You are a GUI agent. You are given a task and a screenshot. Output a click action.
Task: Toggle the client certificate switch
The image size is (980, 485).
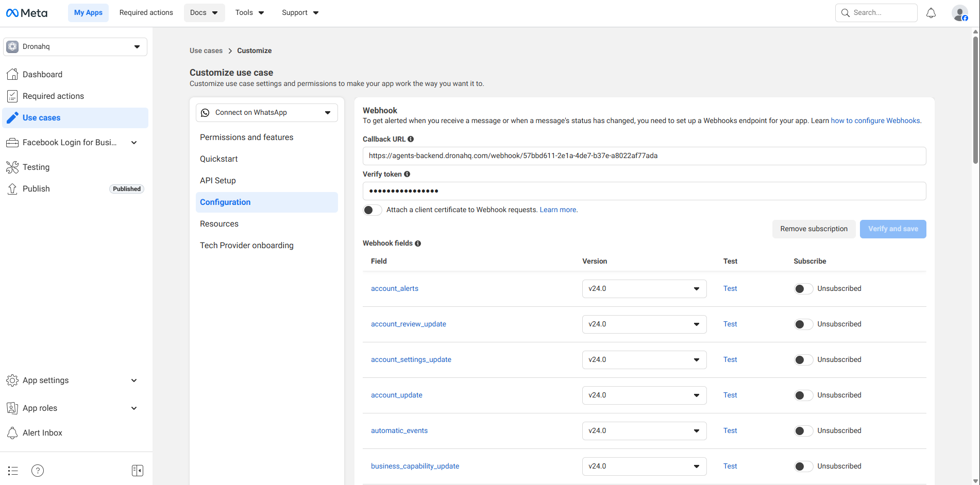coord(372,210)
